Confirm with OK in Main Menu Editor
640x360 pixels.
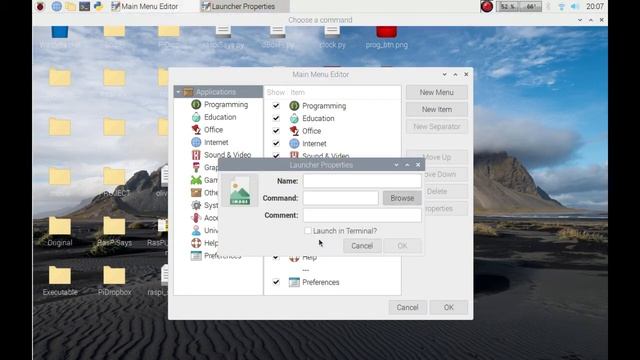click(449, 307)
